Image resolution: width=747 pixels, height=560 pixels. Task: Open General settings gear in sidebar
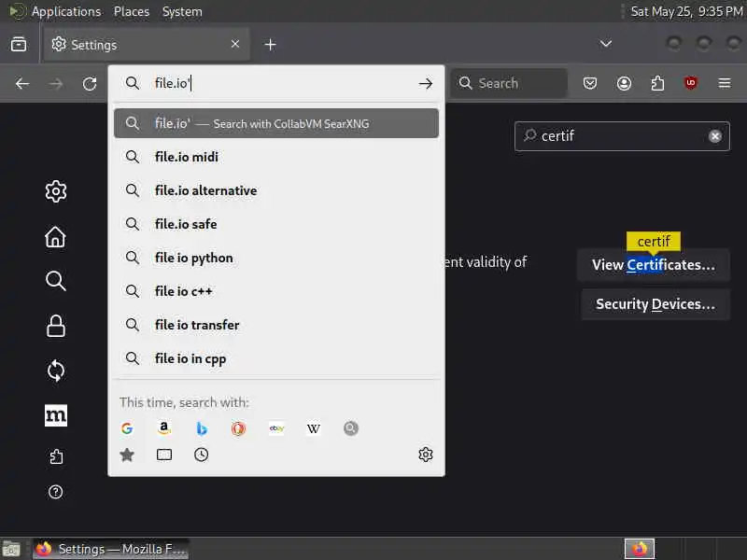tap(56, 191)
